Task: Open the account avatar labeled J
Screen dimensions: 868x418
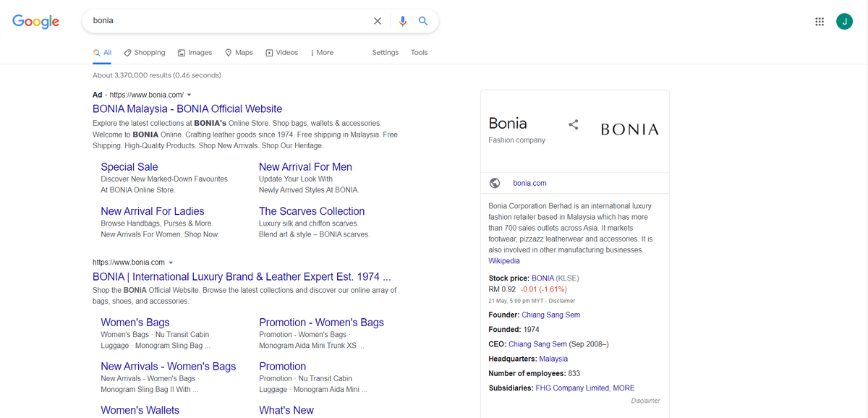Action: (844, 22)
